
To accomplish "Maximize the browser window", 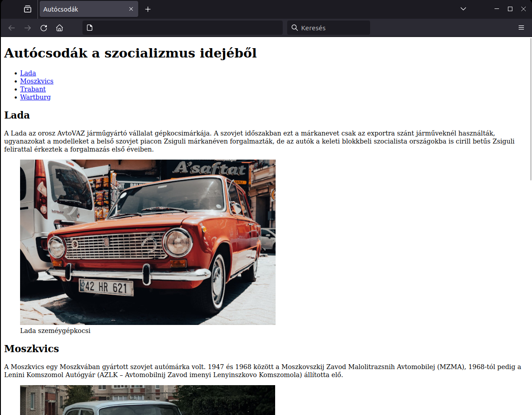I will click(510, 9).
